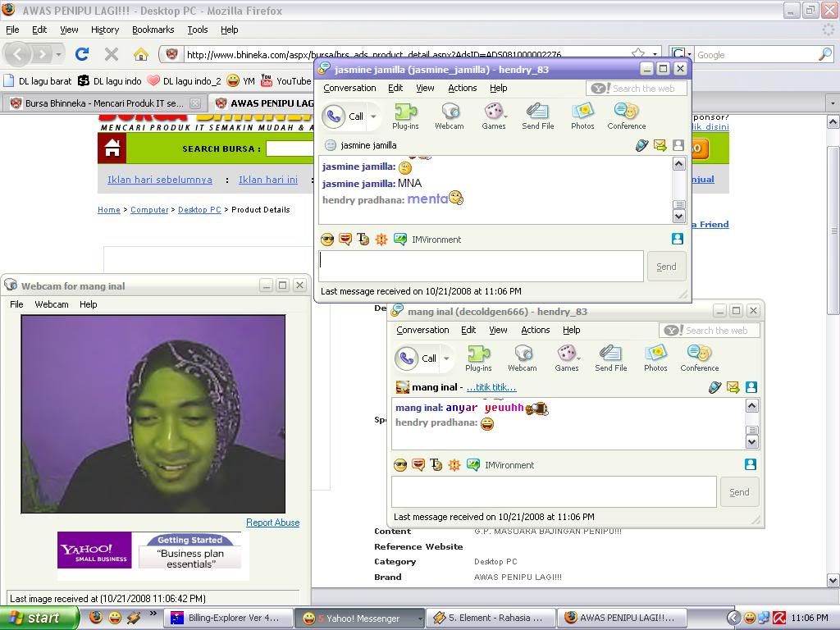Open Yahoo! Messenger taskbar group dropdown
840x630 pixels.
coord(419,619)
